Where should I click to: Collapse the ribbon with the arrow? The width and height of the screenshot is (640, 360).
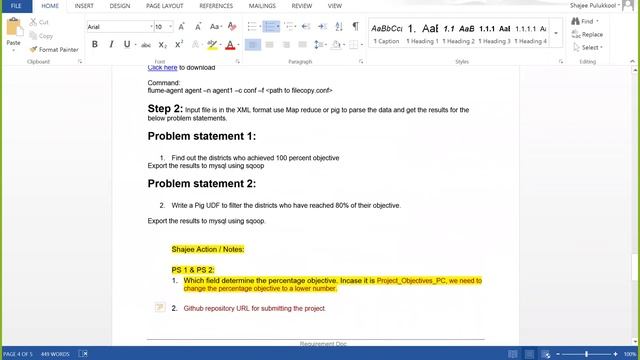pos(632,61)
